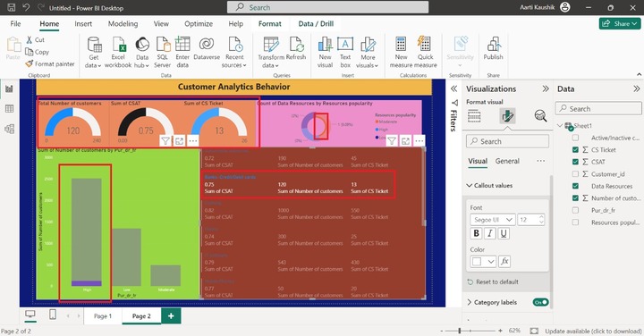Open Dataverse connector

pos(207,47)
